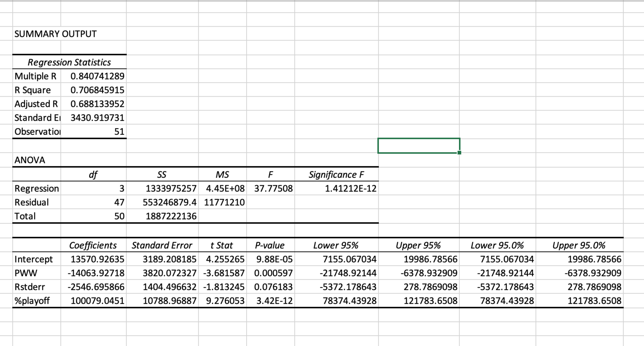The height and width of the screenshot is (346, 644).
Task: Select the R Square value cell
Action: click(93, 90)
